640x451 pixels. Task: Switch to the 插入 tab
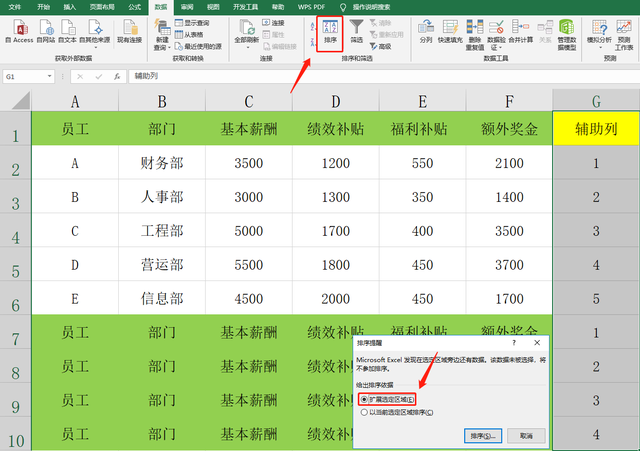click(69, 7)
